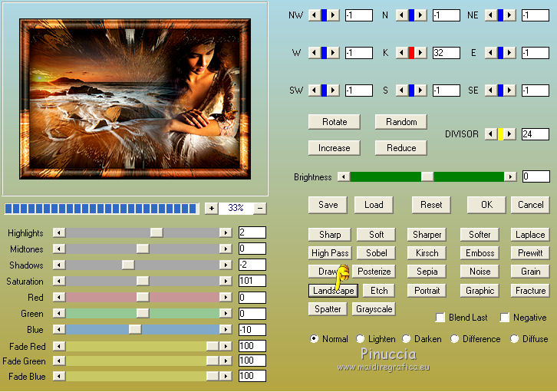This screenshot has width=557, height=392.
Task: Select the Darken blend mode
Action: (406, 339)
